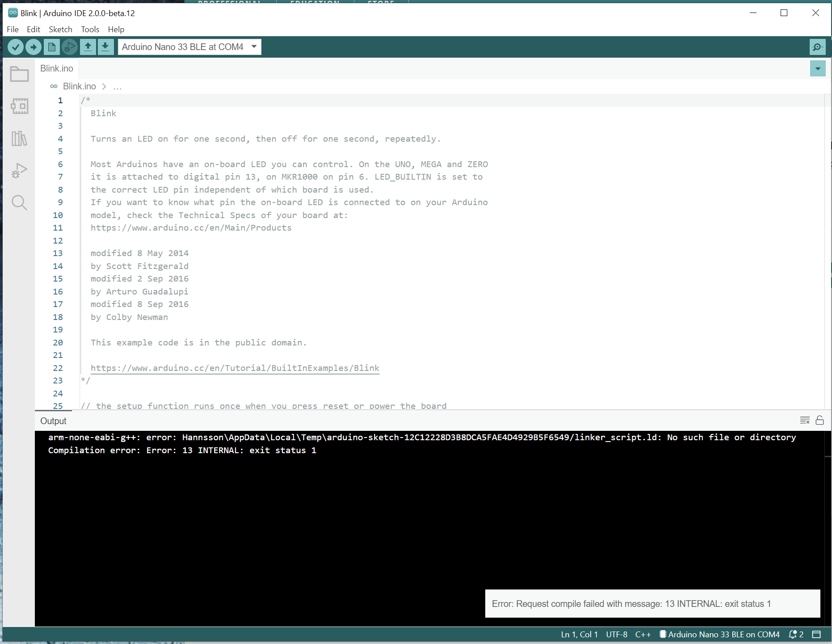Open the Help menu

(116, 29)
